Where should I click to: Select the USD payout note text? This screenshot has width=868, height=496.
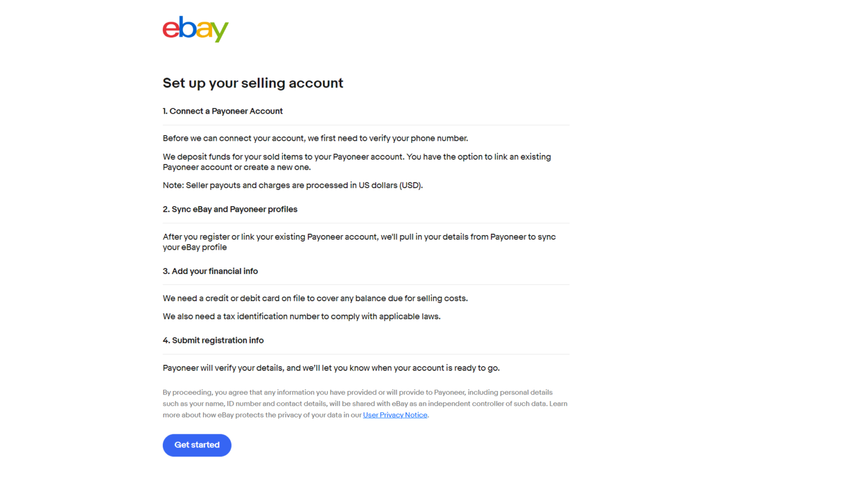[x=293, y=185]
